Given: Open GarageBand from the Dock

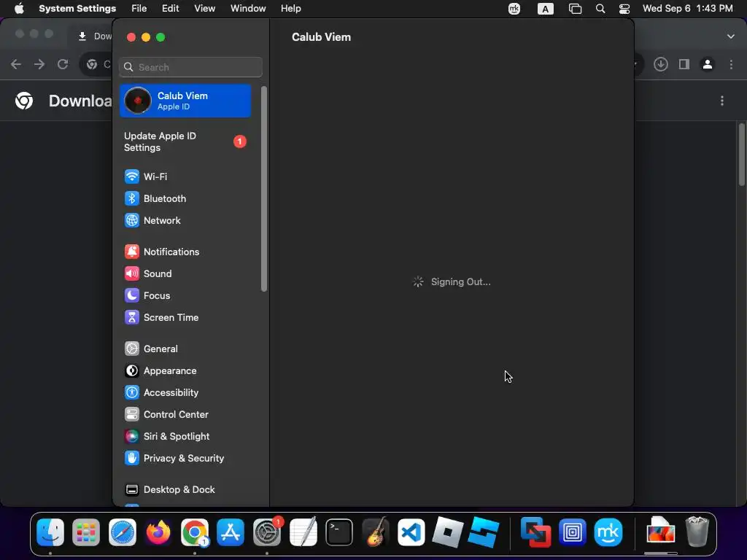Looking at the screenshot, I should [376, 532].
